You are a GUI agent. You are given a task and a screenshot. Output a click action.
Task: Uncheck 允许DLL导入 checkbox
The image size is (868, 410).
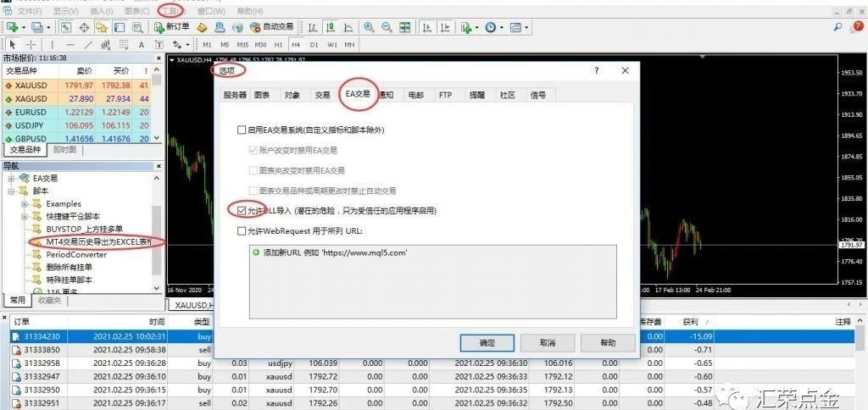click(x=241, y=211)
